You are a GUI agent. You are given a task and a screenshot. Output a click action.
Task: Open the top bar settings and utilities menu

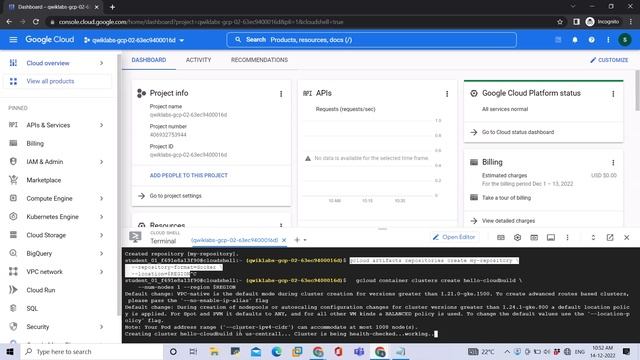point(608,40)
